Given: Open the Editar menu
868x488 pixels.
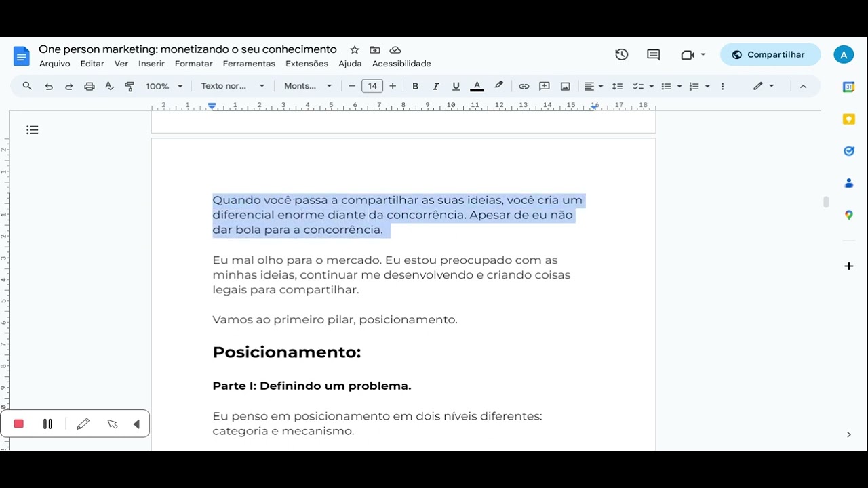Looking at the screenshot, I should pyautogui.click(x=92, y=64).
